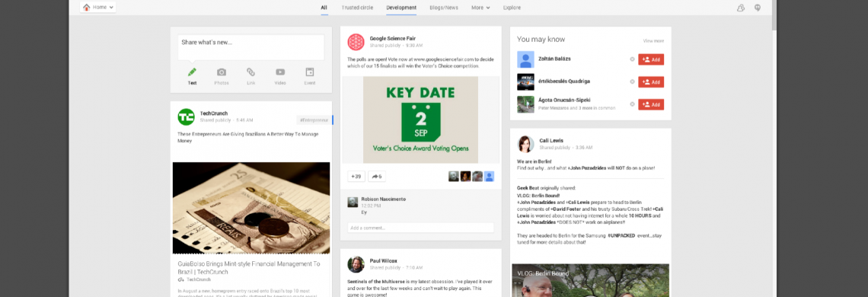
Task: Open Cali Lewis profile avatar
Action: (525, 144)
